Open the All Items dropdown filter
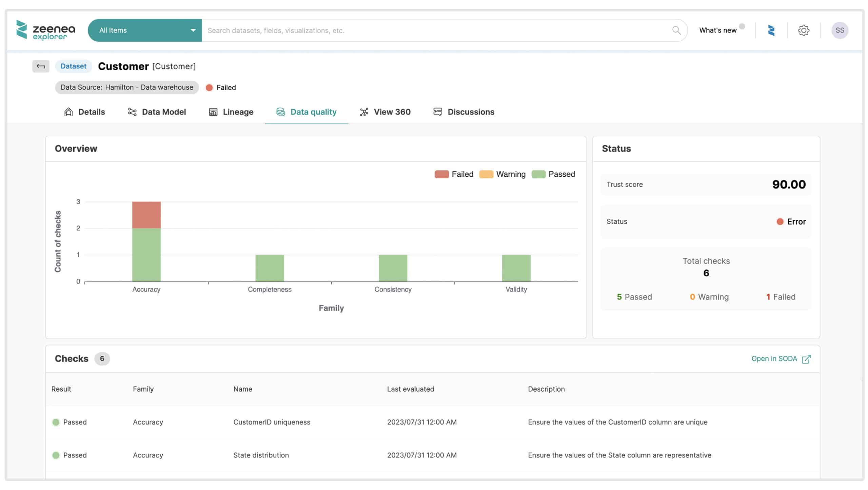Viewport: 868px width, 490px height. (145, 31)
